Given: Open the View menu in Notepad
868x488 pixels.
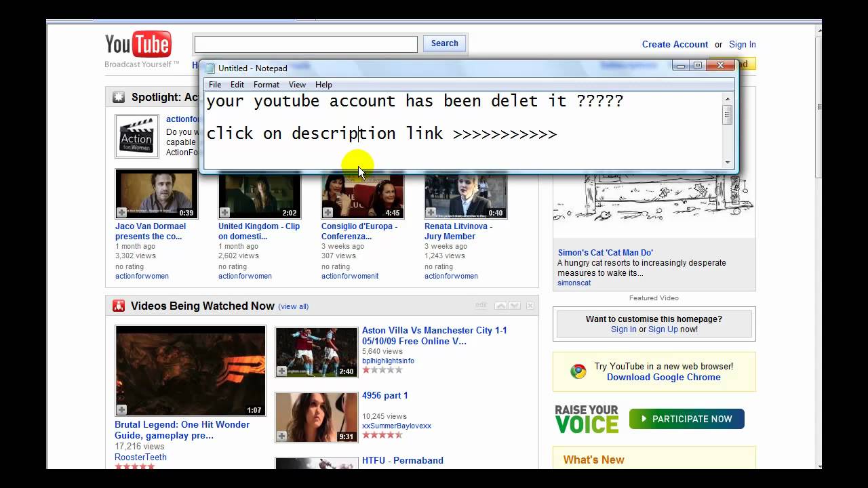Looking at the screenshot, I should 297,85.
